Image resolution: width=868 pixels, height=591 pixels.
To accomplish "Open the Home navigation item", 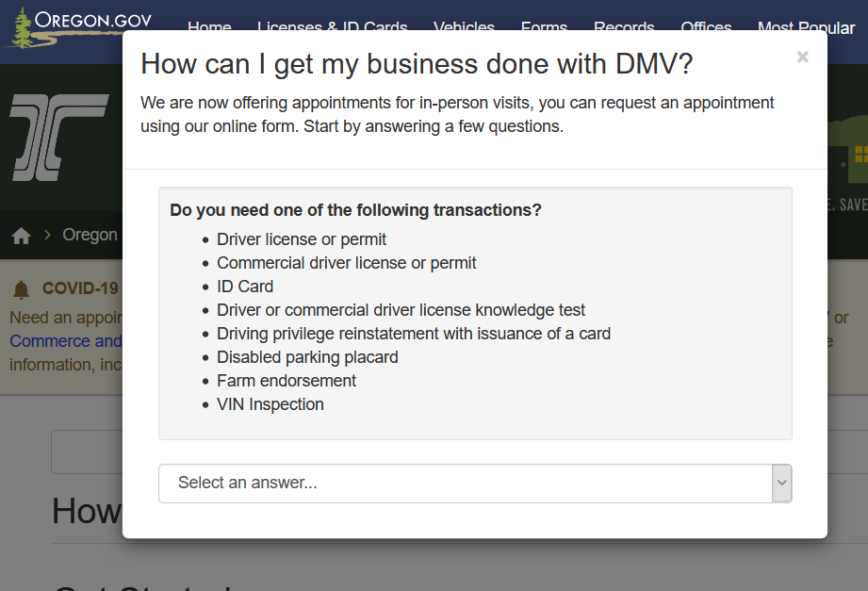I will point(209,27).
